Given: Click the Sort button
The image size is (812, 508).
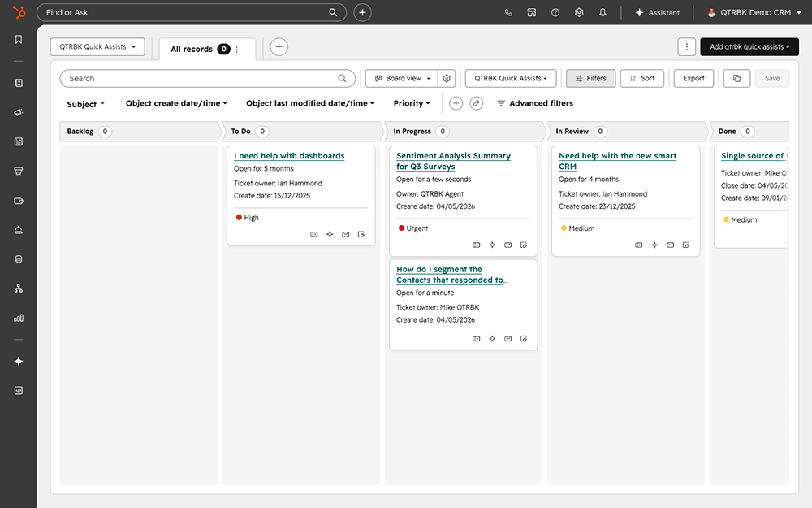Looking at the screenshot, I should coord(642,78).
